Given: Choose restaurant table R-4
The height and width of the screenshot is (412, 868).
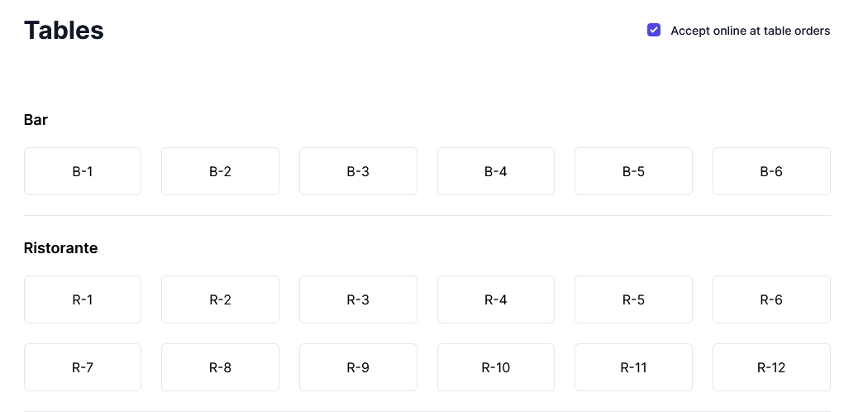Looking at the screenshot, I should pos(495,299).
